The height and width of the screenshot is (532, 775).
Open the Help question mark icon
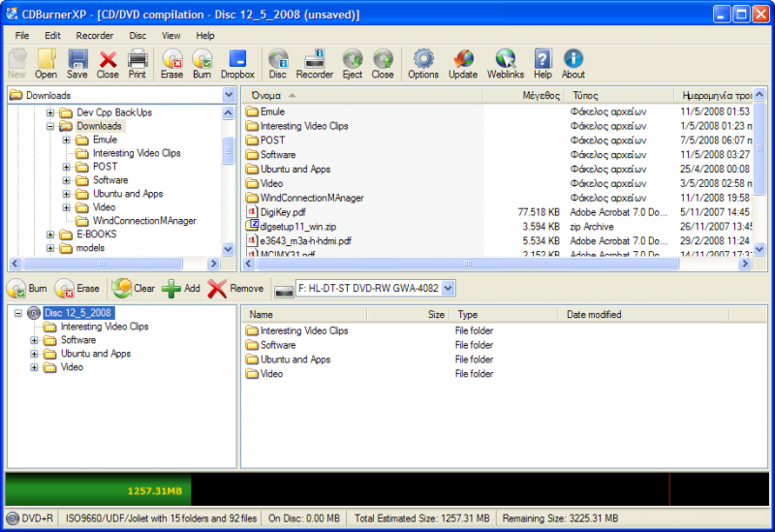point(542,64)
